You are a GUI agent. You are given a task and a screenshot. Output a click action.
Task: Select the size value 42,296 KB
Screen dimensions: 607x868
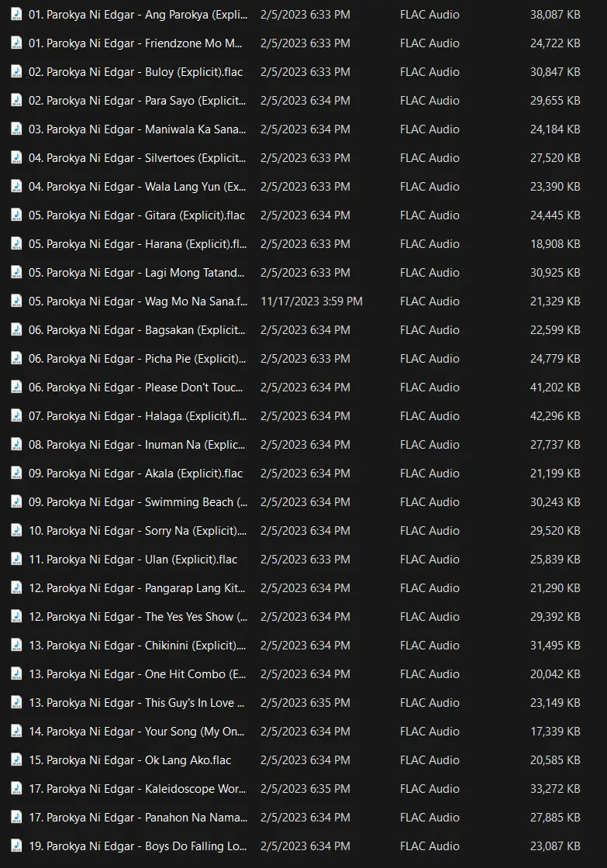[x=555, y=415]
